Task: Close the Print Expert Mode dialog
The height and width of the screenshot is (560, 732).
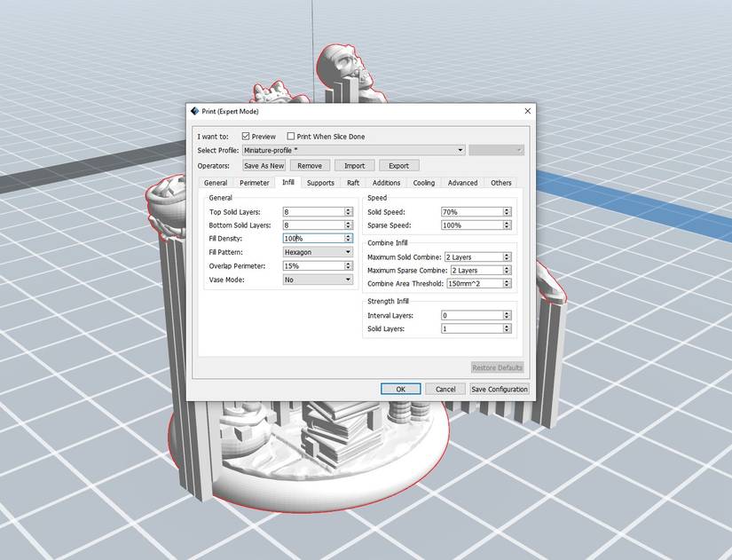Action: coord(528,111)
